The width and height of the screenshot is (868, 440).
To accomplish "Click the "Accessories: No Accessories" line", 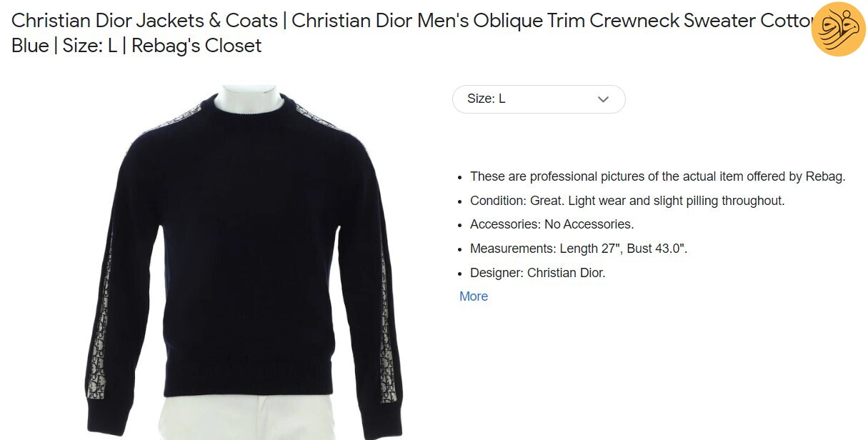I will point(552,224).
